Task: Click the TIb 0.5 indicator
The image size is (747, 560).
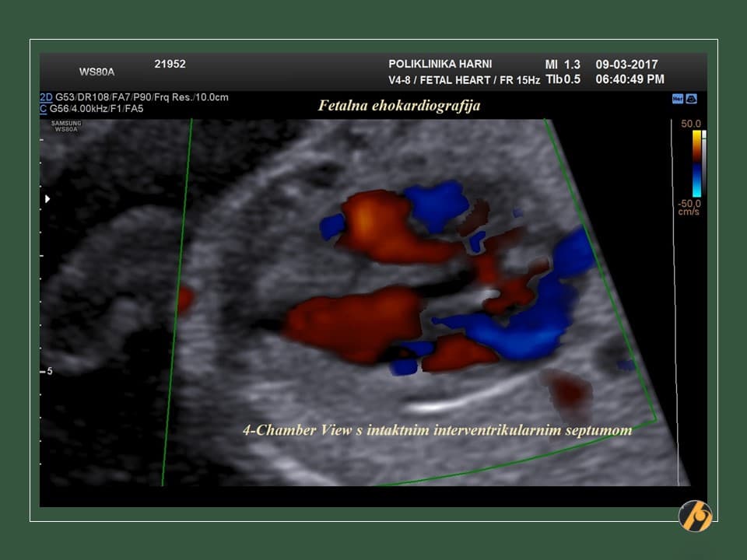Action: (x=563, y=79)
